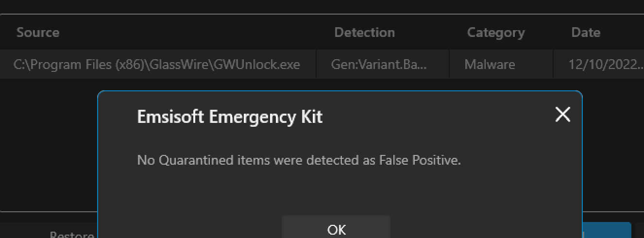644x238 pixels.
Task: Click the blue button at bottom right
Action: pos(607,231)
